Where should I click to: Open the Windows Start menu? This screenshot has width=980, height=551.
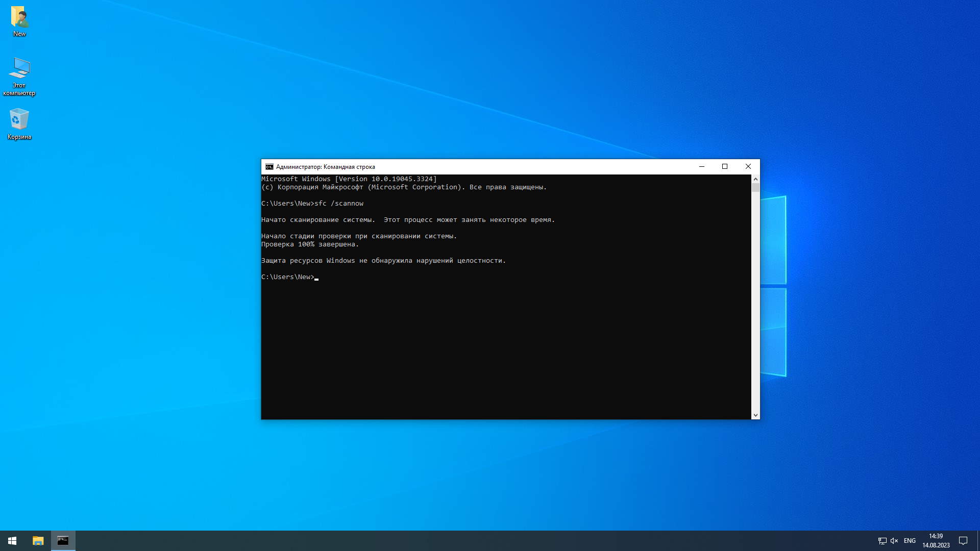tap(12, 540)
